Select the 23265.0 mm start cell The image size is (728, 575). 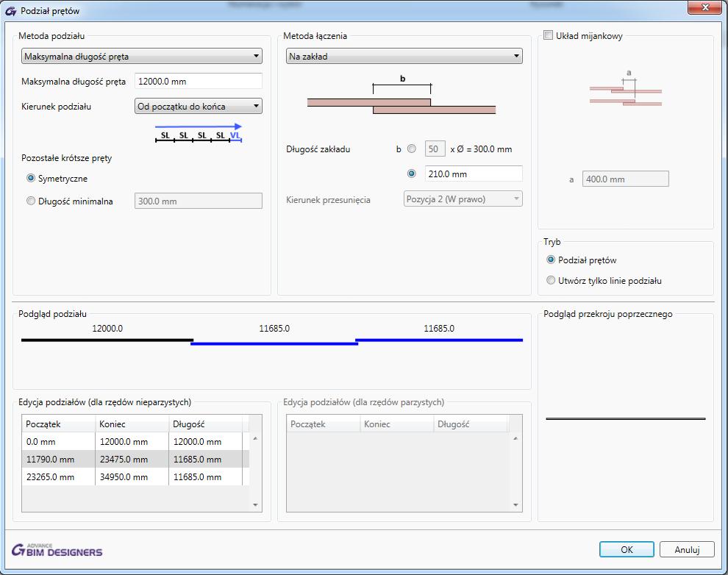59,476
